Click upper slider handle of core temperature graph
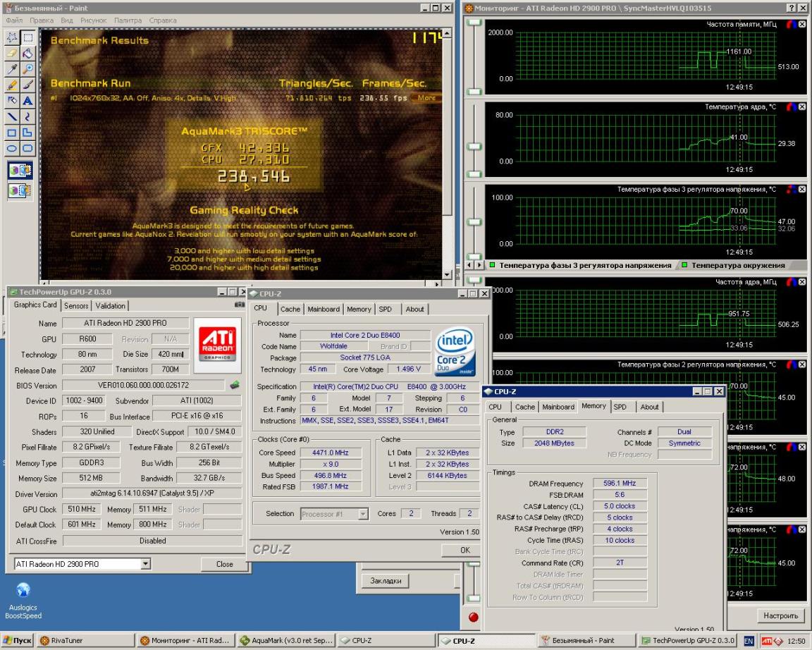Viewport: 812px width, 650px height. pos(474,147)
